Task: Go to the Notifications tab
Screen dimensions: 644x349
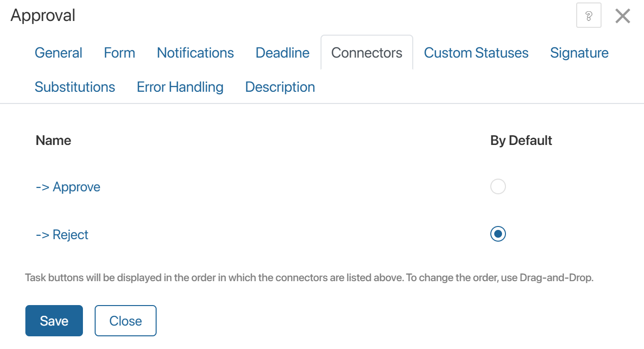Action: tap(195, 53)
